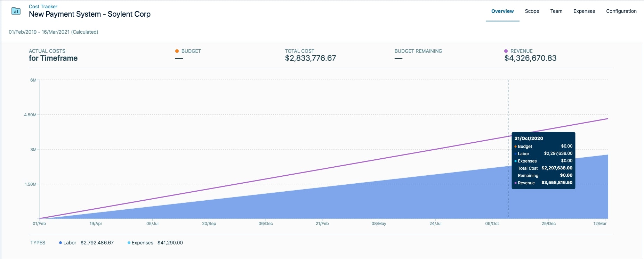Switch to the Scope tab
Screen dimensions: 644x259
coord(532,11)
